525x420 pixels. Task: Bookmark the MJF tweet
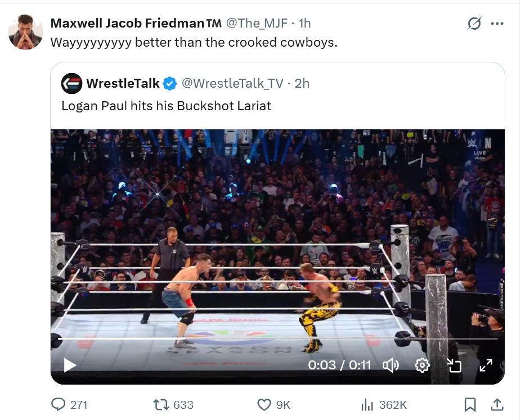pyautogui.click(x=470, y=405)
